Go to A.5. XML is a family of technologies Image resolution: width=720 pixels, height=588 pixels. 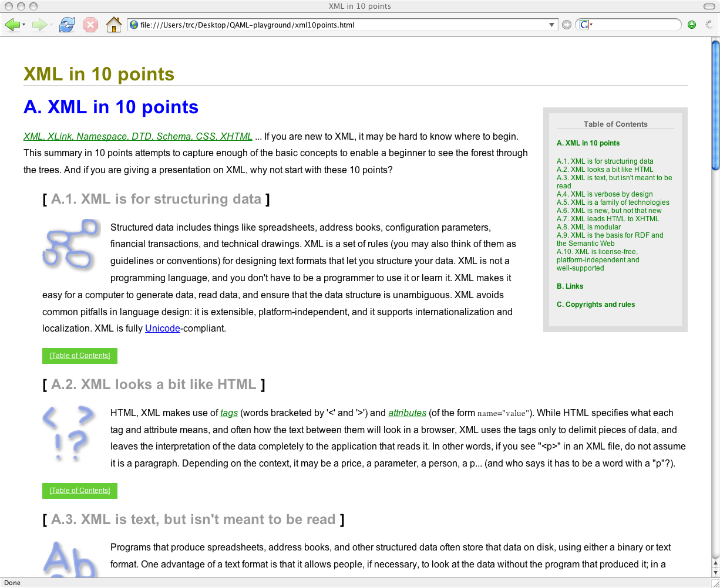point(613,202)
